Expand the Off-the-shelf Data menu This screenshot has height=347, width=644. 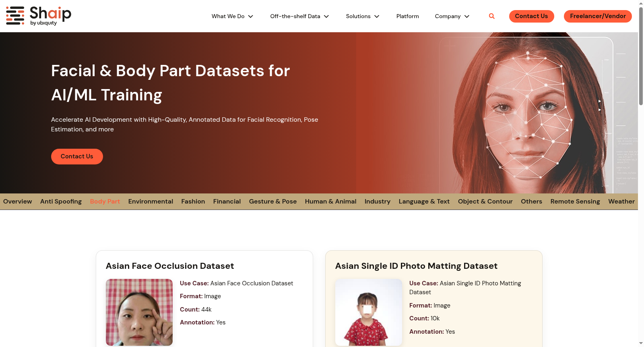(x=299, y=16)
